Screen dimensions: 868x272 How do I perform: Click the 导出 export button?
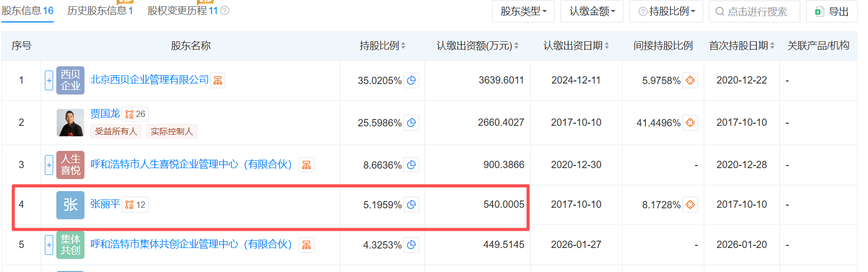pos(832,11)
